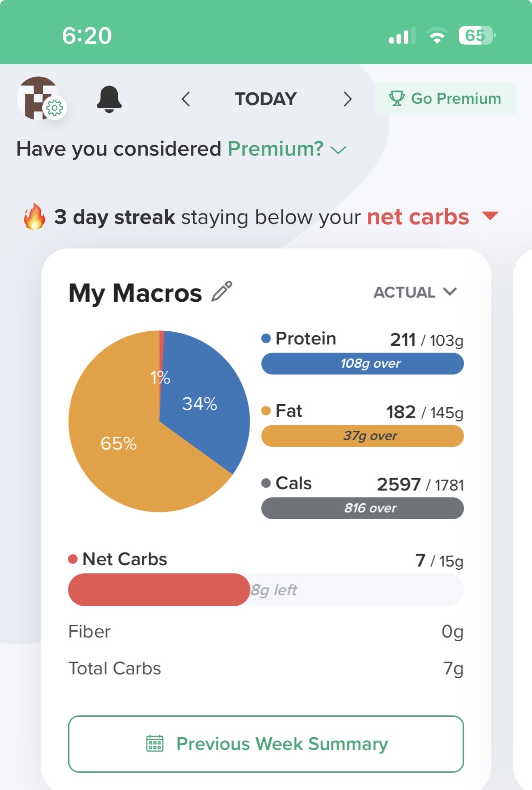Open the notifications bell
This screenshot has height=790, width=532.
109,99
